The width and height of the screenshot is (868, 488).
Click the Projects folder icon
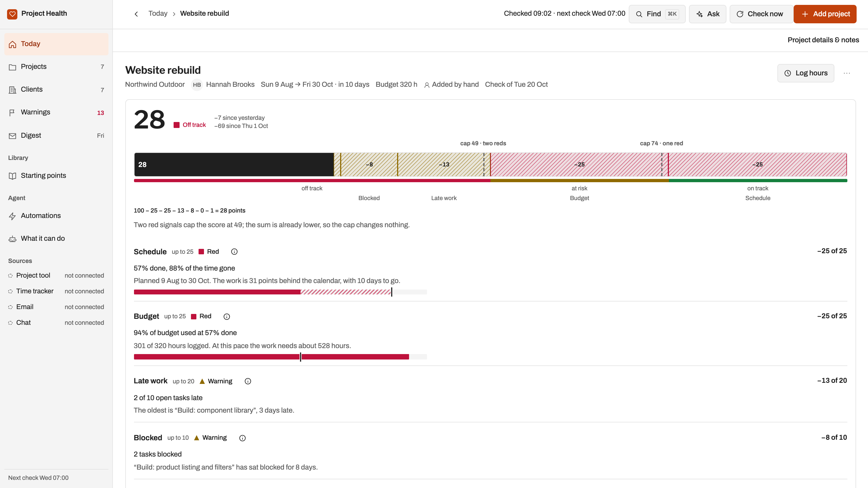click(x=12, y=67)
